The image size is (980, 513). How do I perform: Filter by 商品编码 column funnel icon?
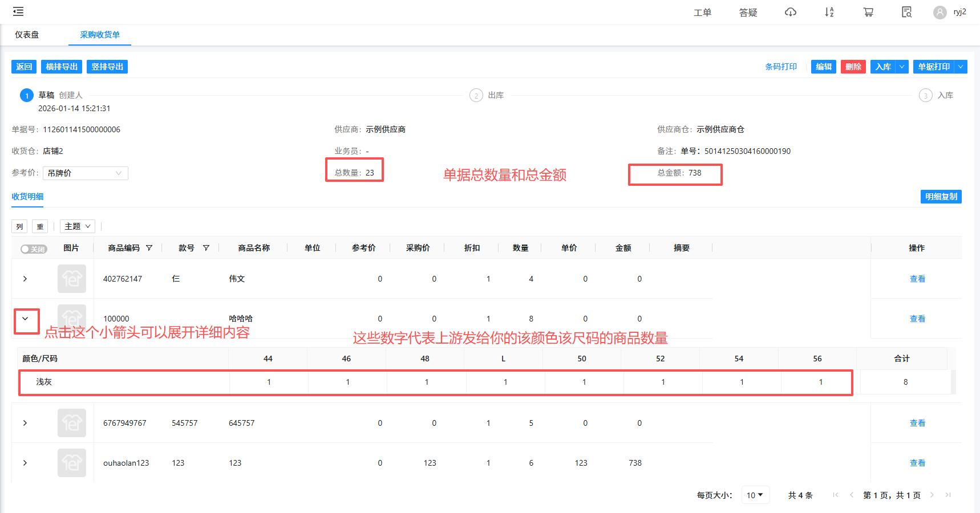click(x=149, y=248)
